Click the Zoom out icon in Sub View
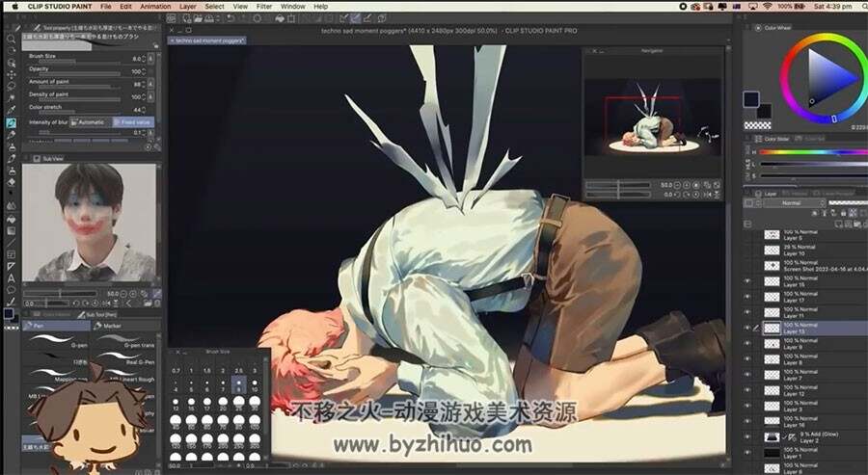 click(x=124, y=294)
